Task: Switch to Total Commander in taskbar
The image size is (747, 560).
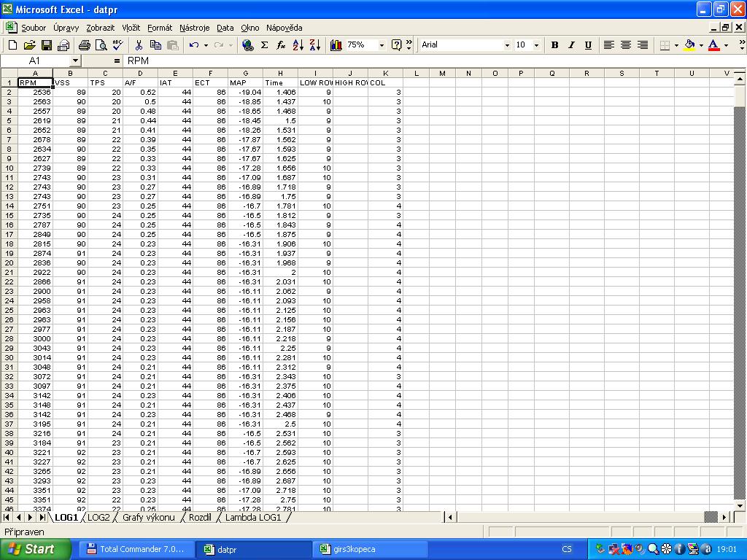Action: tap(135, 549)
